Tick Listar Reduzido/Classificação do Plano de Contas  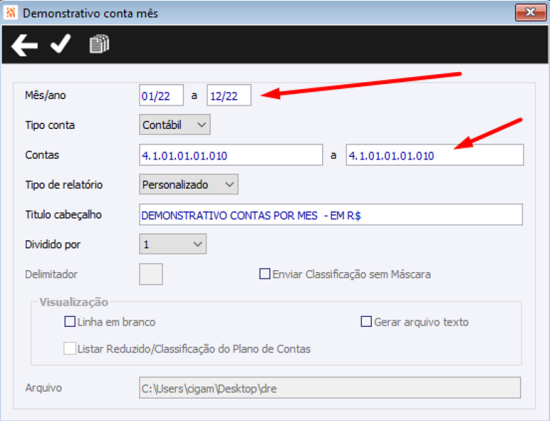click(69, 348)
